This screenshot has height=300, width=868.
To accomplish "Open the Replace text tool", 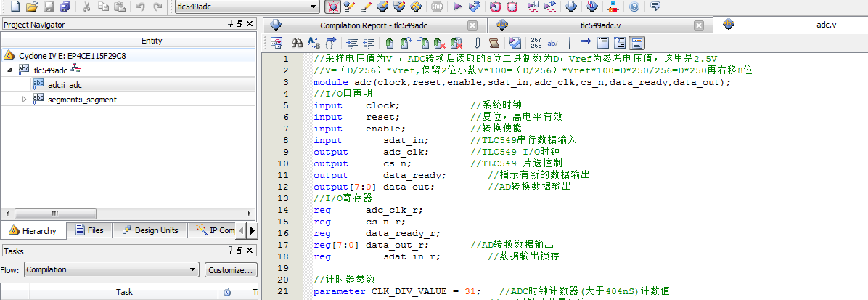I will [314, 43].
